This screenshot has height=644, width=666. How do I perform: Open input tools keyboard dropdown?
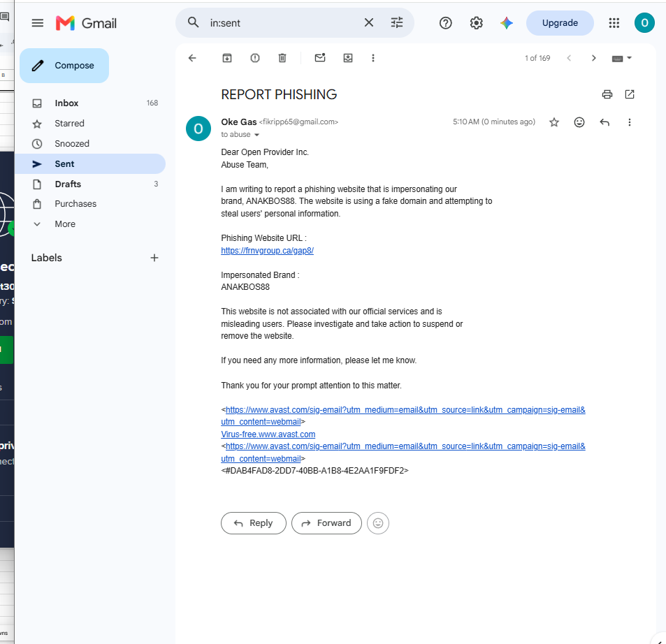622,58
